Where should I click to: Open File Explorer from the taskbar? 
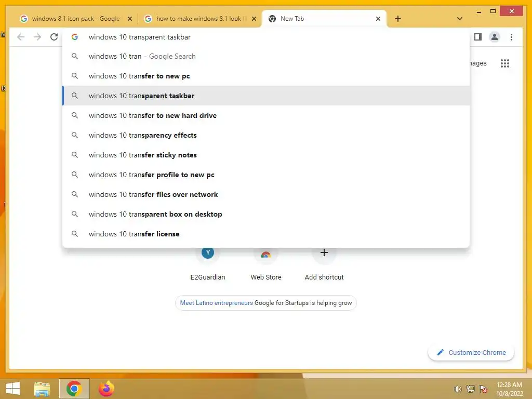click(x=42, y=389)
